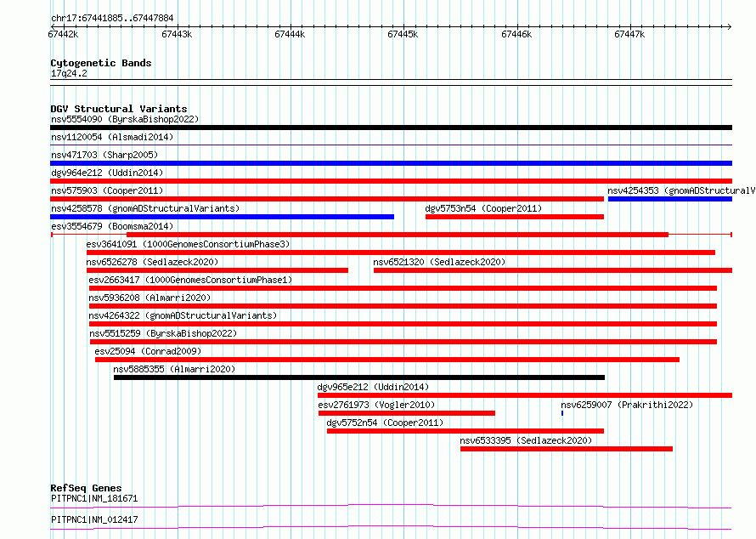Select the red nsv5936208 variant bar

(x=403, y=306)
